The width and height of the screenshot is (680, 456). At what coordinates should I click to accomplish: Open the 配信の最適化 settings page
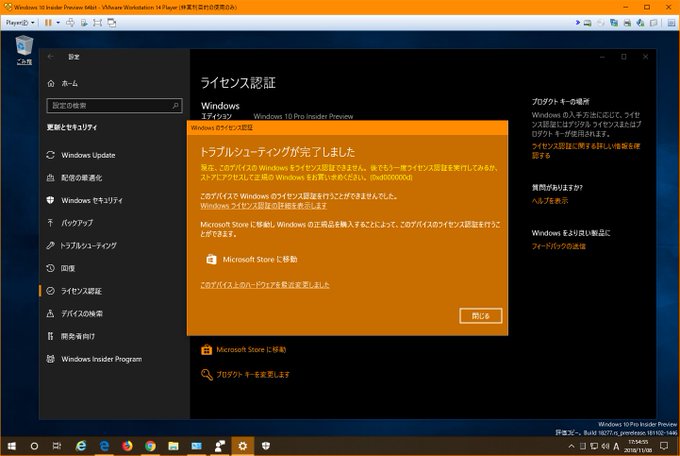click(74, 178)
